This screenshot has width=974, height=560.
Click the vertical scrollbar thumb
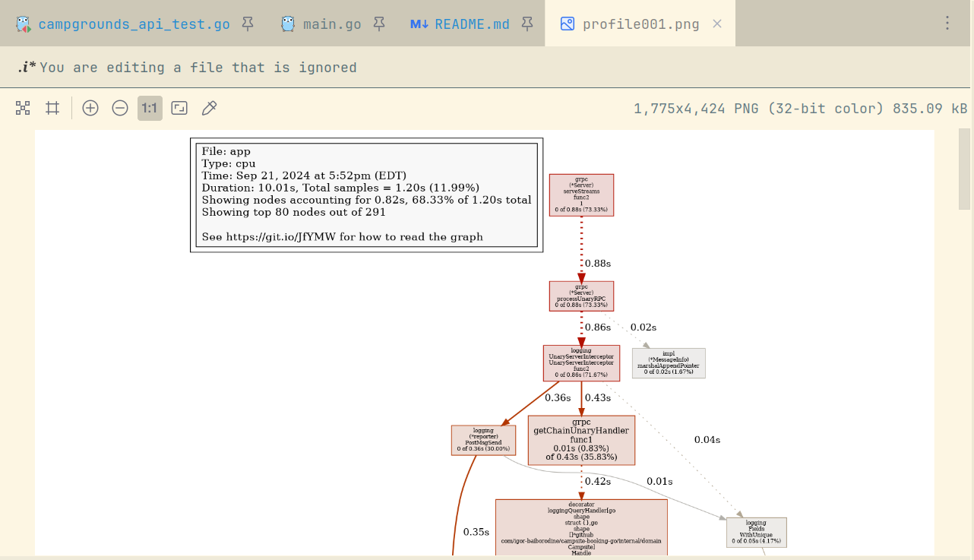point(965,169)
